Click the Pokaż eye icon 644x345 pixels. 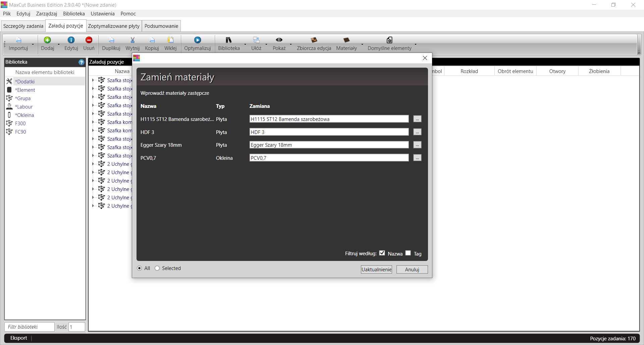pos(279,40)
